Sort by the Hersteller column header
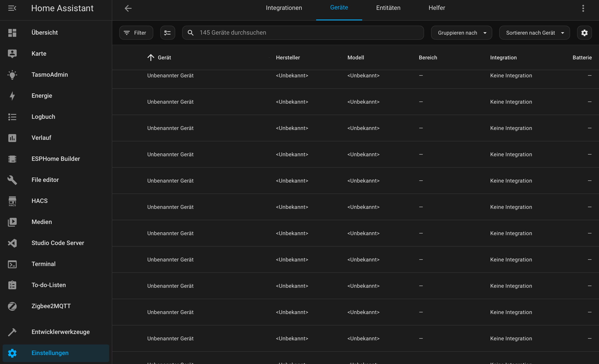 point(288,58)
